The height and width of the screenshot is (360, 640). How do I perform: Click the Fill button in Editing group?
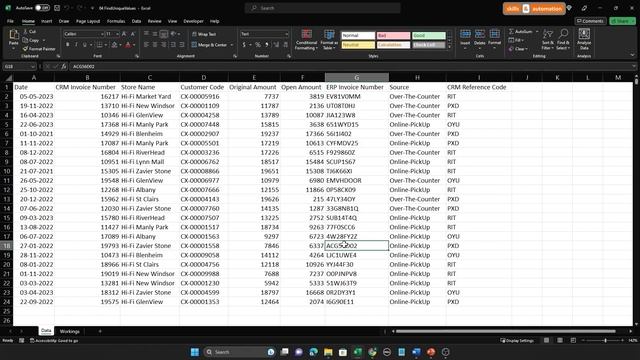click(516, 40)
